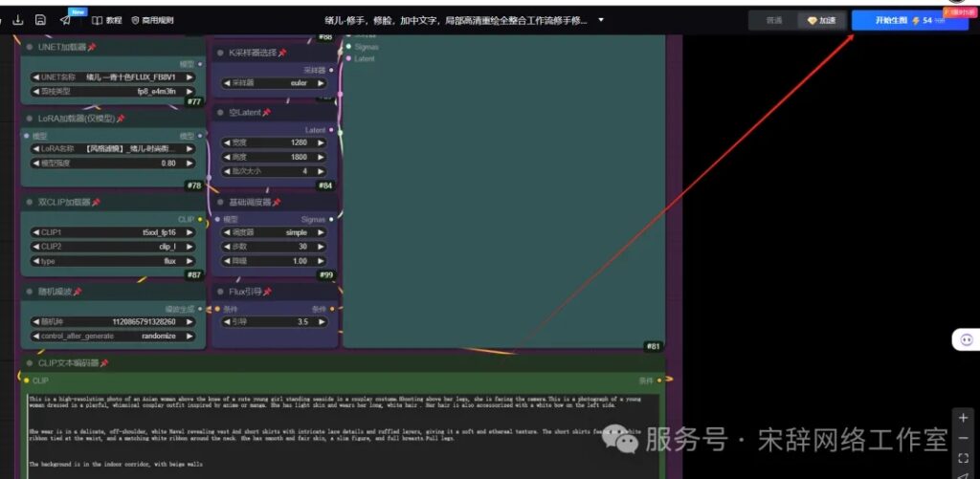
Task: Click the Sigmas input dot on node #81
Action: [x=348, y=46]
